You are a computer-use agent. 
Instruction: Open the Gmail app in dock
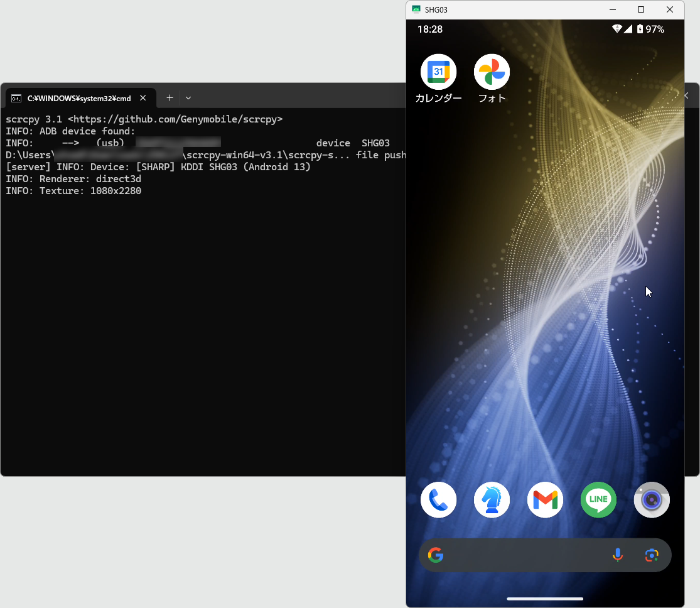point(545,500)
